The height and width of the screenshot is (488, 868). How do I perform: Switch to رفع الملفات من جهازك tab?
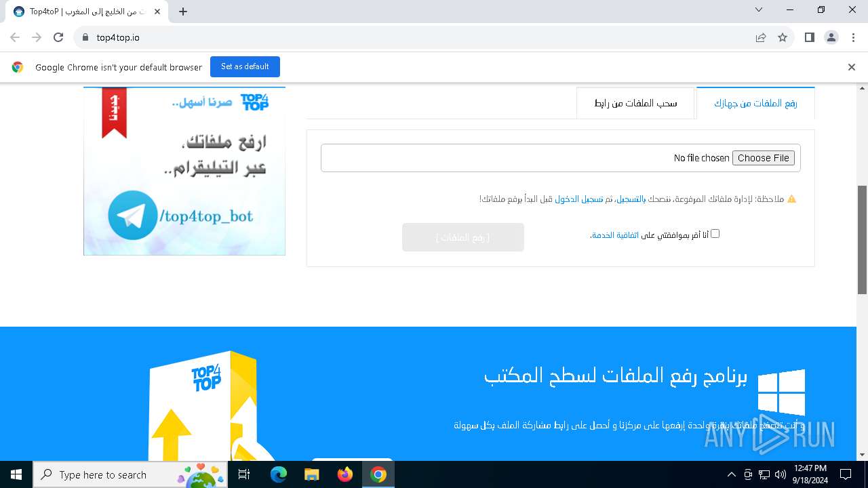coord(755,103)
